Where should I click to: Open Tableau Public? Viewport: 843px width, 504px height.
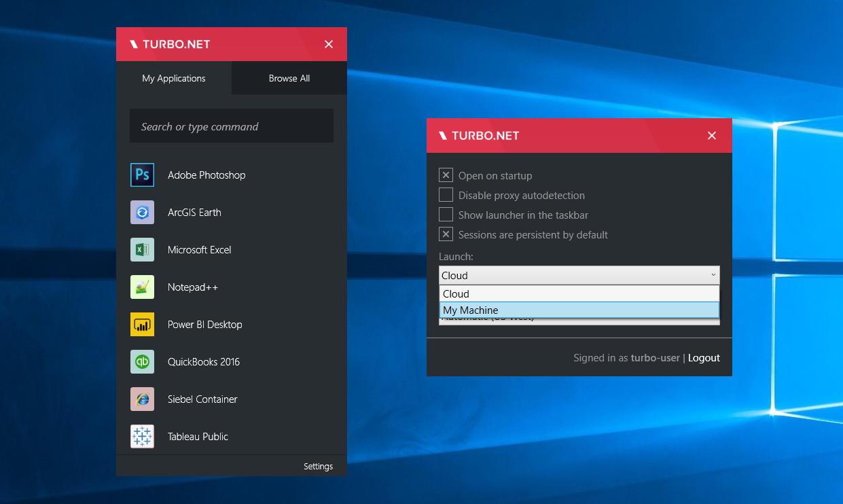point(197,436)
